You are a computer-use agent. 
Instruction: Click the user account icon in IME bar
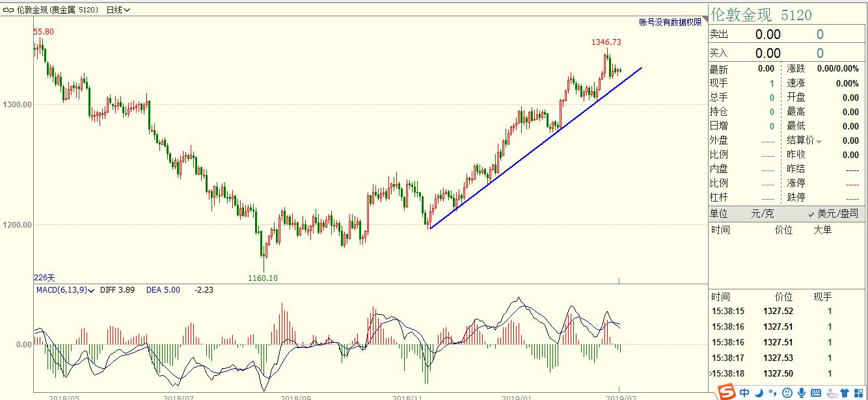point(831,392)
